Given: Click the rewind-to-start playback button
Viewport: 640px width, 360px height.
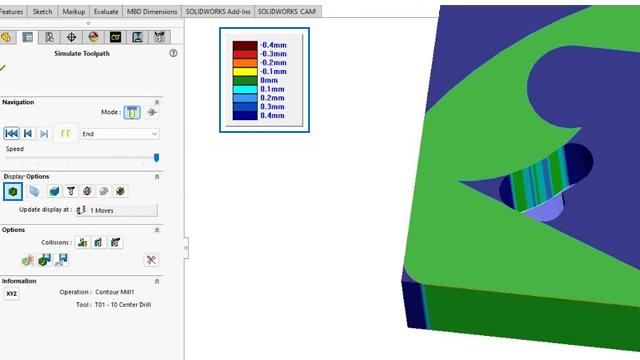Looking at the screenshot, I should [11, 133].
